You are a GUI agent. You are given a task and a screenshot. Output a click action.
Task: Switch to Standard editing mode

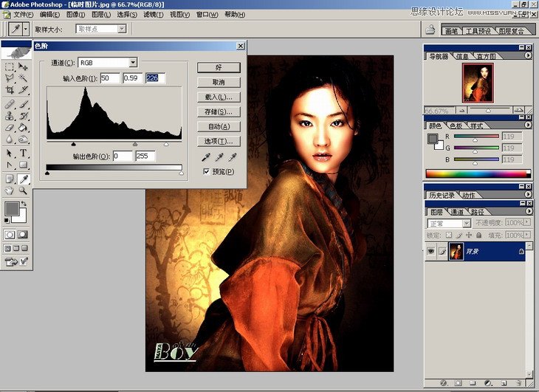pyautogui.click(x=10, y=235)
